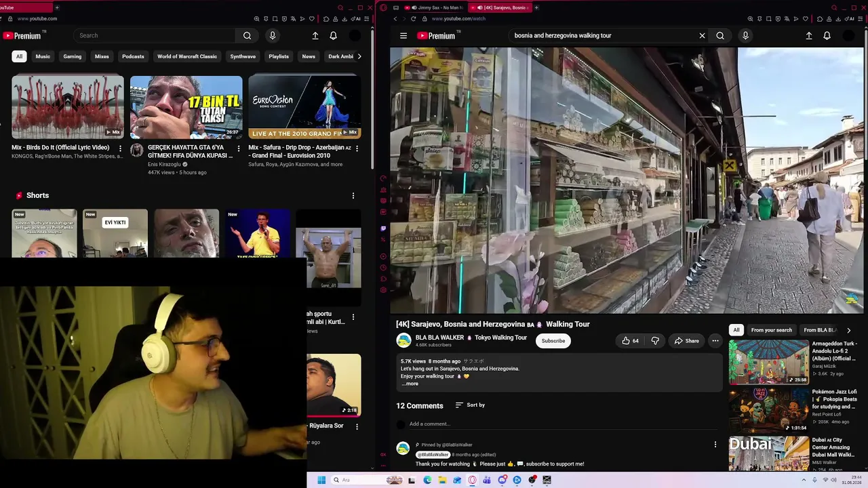
Task: Subscribe to BLA BLA WALKER channel
Action: tap(553, 341)
